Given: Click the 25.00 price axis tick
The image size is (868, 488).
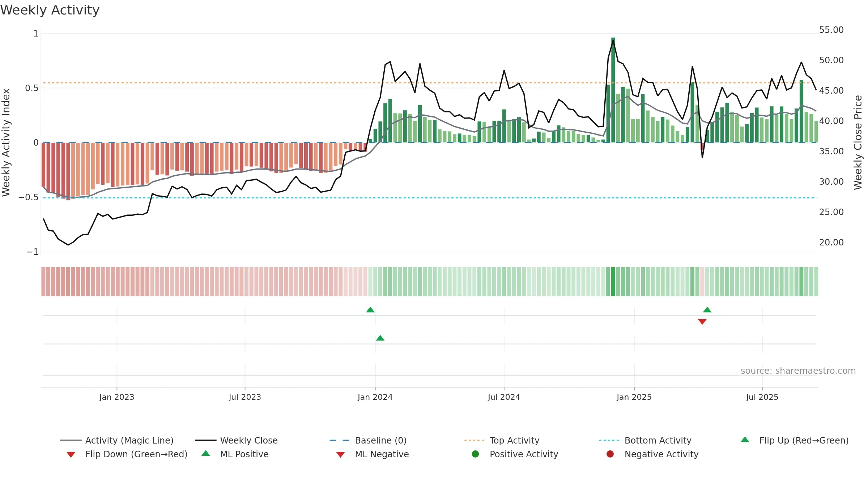Looking at the screenshot, I should tap(831, 212).
